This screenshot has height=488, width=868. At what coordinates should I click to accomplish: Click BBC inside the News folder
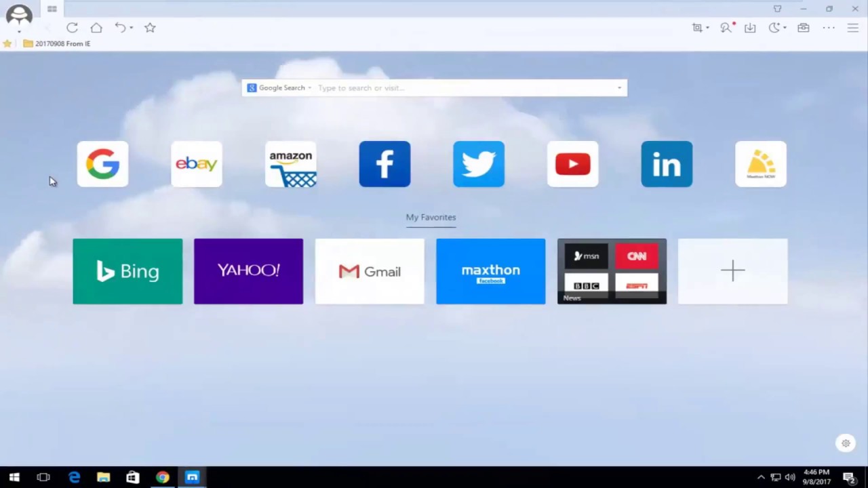point(587,285)
